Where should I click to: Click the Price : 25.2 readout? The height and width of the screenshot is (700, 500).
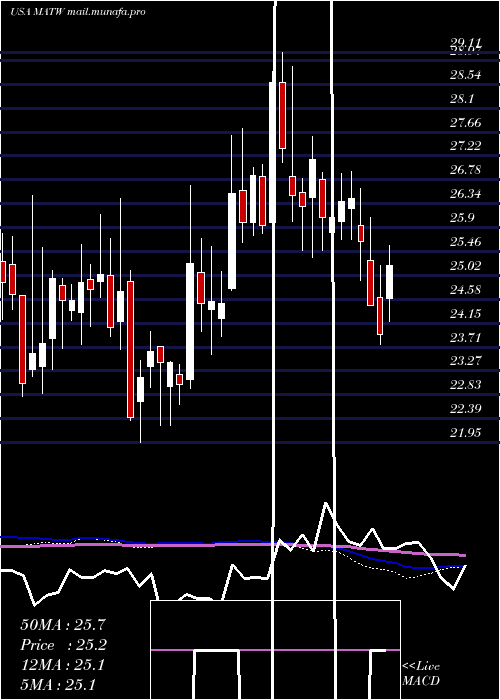point(64,645)
